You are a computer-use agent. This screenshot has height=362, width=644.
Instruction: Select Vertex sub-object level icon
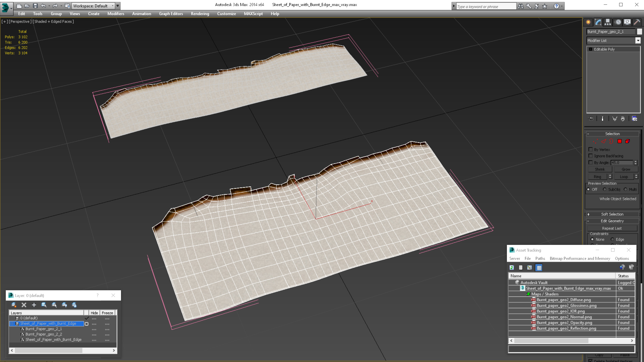point(595,141)
